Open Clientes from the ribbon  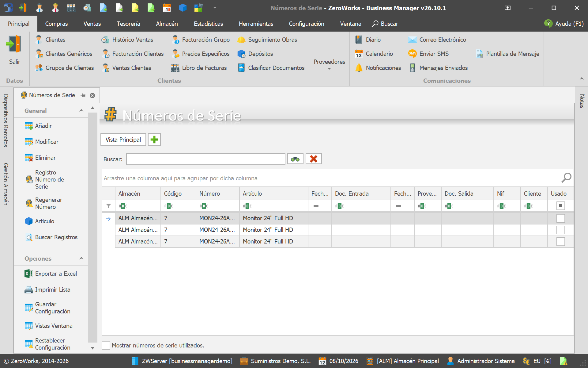click(x=51, y=40)
